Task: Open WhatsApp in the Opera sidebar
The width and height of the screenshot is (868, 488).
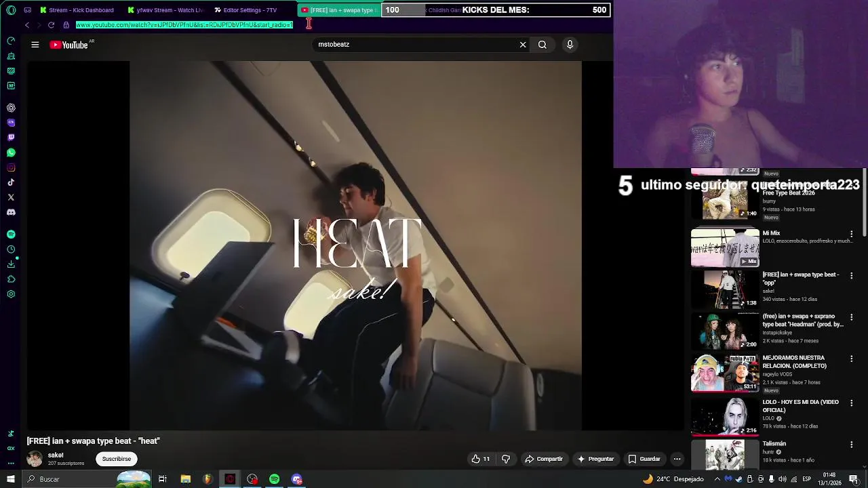Action: click(x=11, y=152)
